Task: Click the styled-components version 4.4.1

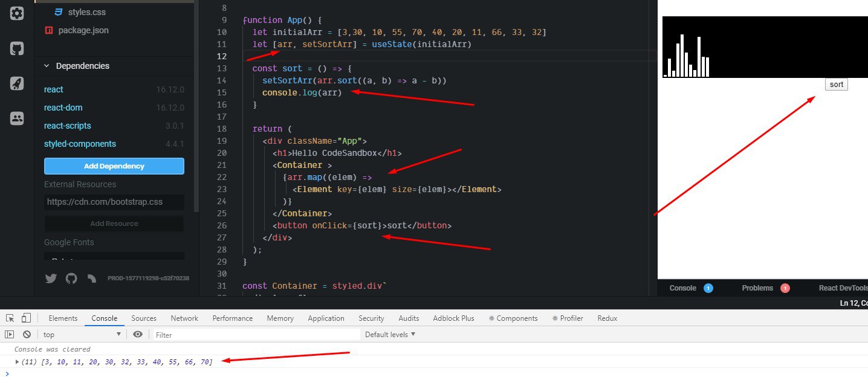Action: click(175, 144)
